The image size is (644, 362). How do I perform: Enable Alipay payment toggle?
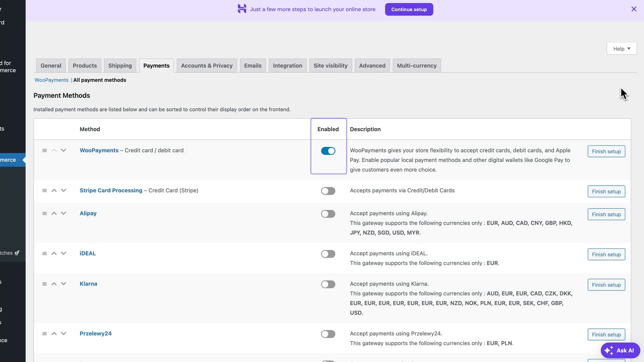click(x=328, y=214)
